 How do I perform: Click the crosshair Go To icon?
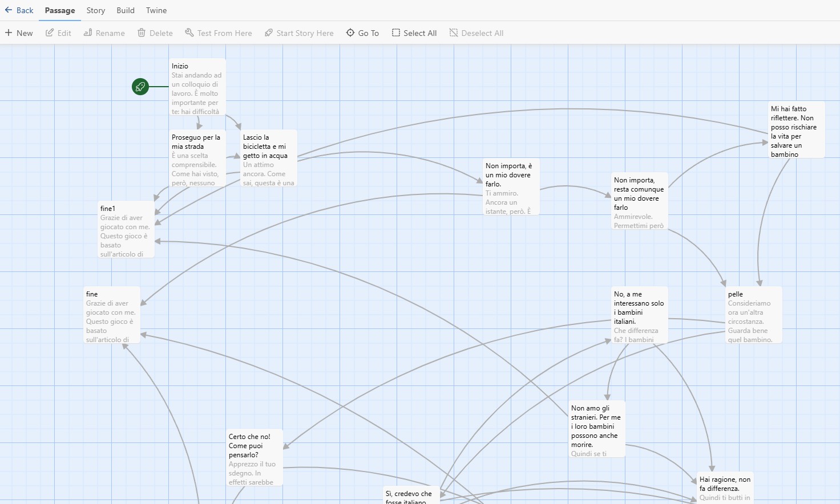350,33
